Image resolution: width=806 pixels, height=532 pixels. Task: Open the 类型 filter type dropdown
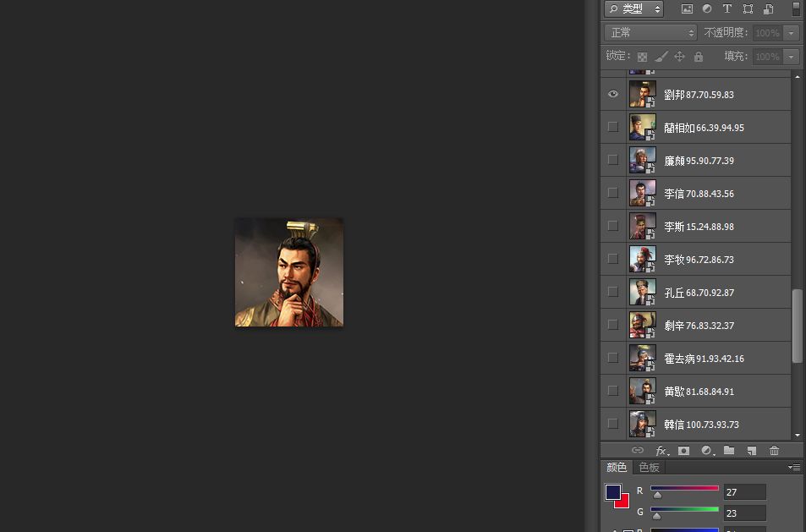[x=633, y=8]
